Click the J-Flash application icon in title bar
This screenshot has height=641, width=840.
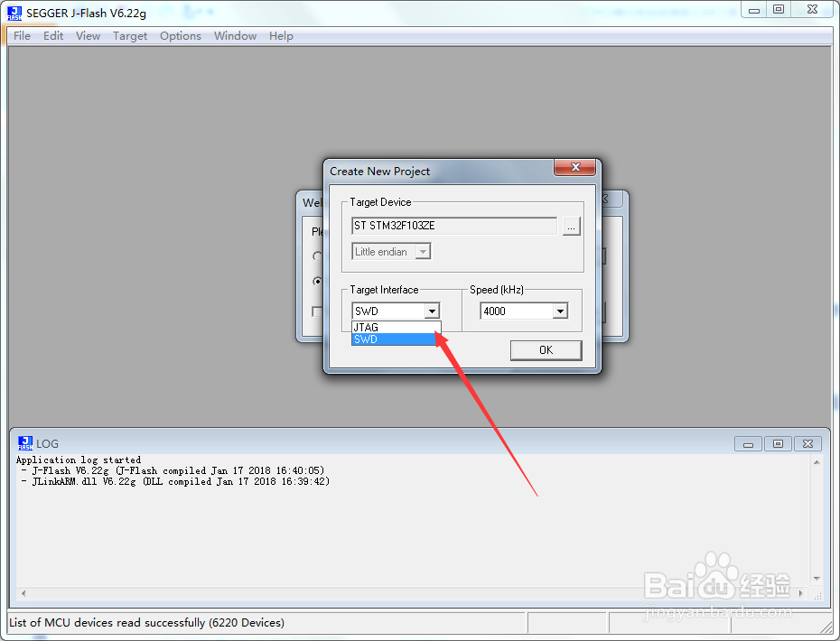14,14
